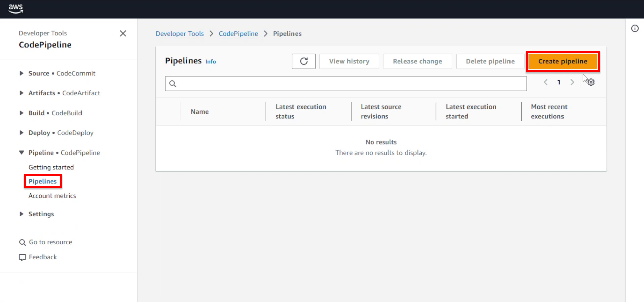Click the CodePipeline sidebar title

(45, 45)
